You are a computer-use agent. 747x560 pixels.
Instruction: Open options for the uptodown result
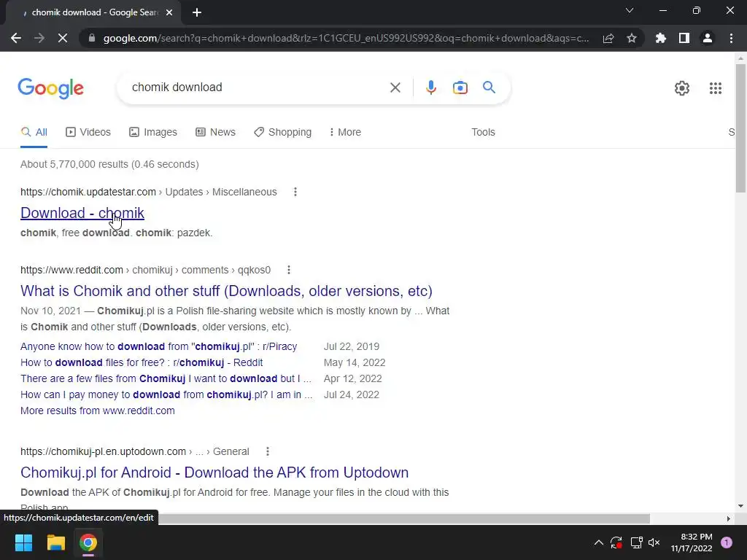[268, 451]
